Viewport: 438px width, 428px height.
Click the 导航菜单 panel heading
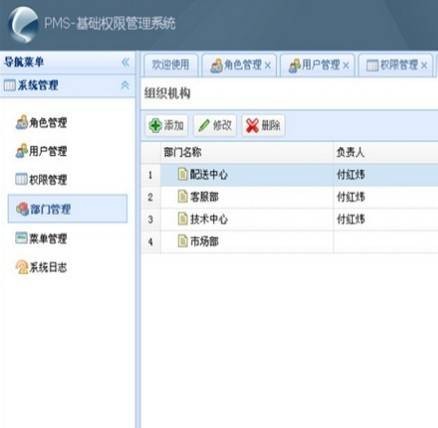(24, 62)
